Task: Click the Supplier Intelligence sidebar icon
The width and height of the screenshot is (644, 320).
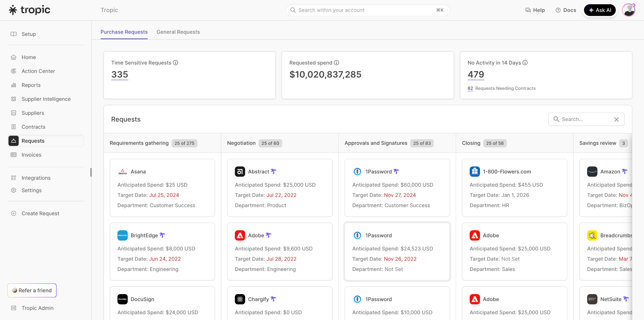Action: click(x=14, y=99)
